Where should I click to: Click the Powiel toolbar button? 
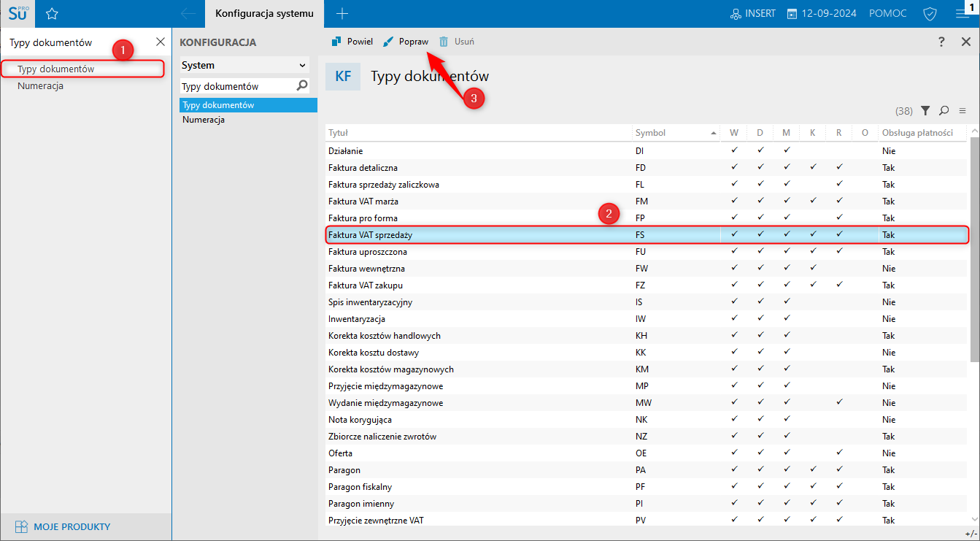pyautogui.click(x=352, y=42)
